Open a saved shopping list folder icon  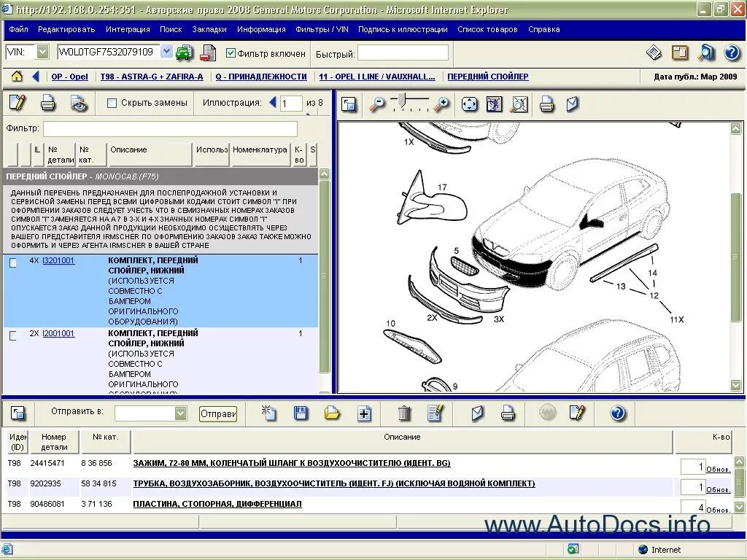pos(332,413)
